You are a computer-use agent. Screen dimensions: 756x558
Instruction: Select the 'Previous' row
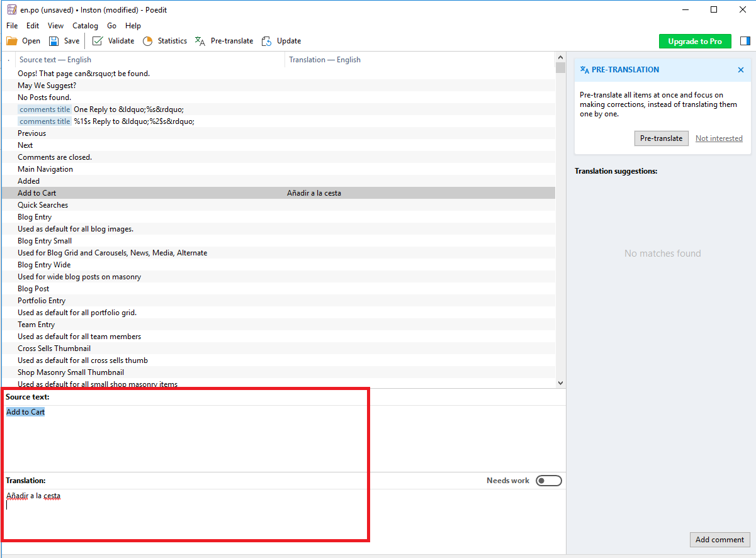(x=278, y=133)
